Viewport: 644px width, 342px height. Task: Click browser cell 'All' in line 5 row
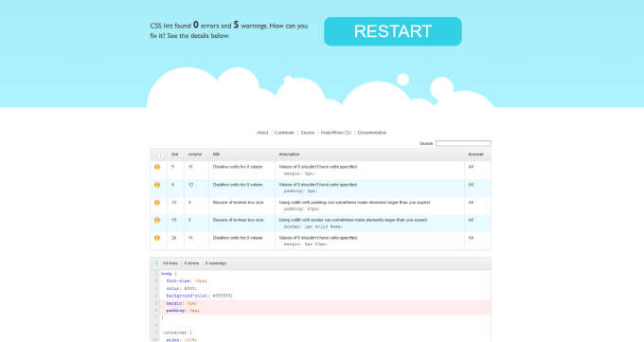point(471,167)
